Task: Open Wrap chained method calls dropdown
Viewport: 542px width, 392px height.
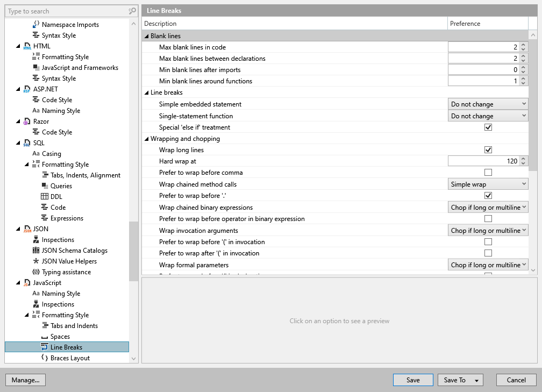Action: 488,184
